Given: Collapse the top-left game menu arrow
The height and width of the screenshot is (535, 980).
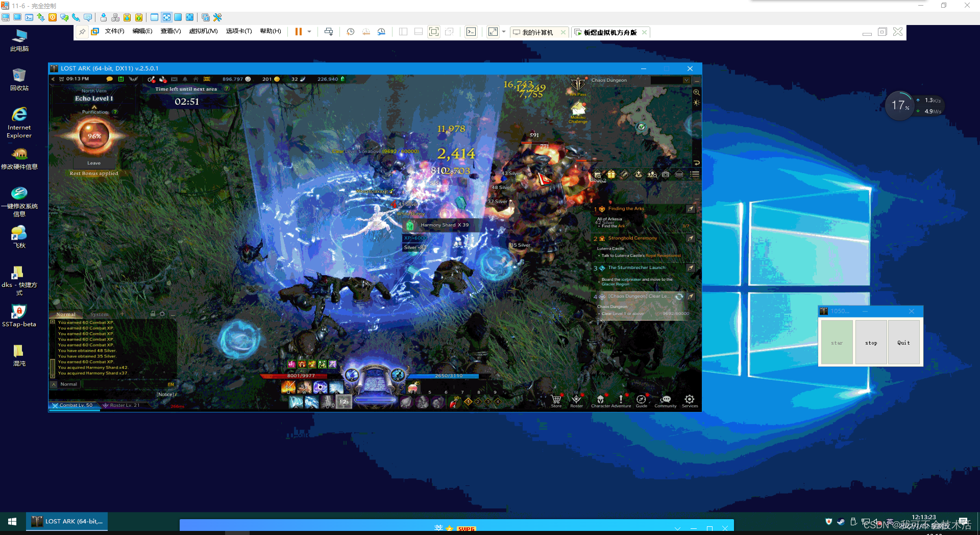Looking at the screenshot, I should [53, 79].
